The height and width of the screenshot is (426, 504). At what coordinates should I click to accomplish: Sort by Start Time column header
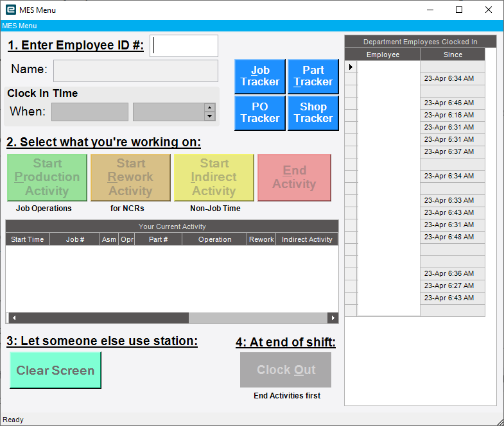28,239
